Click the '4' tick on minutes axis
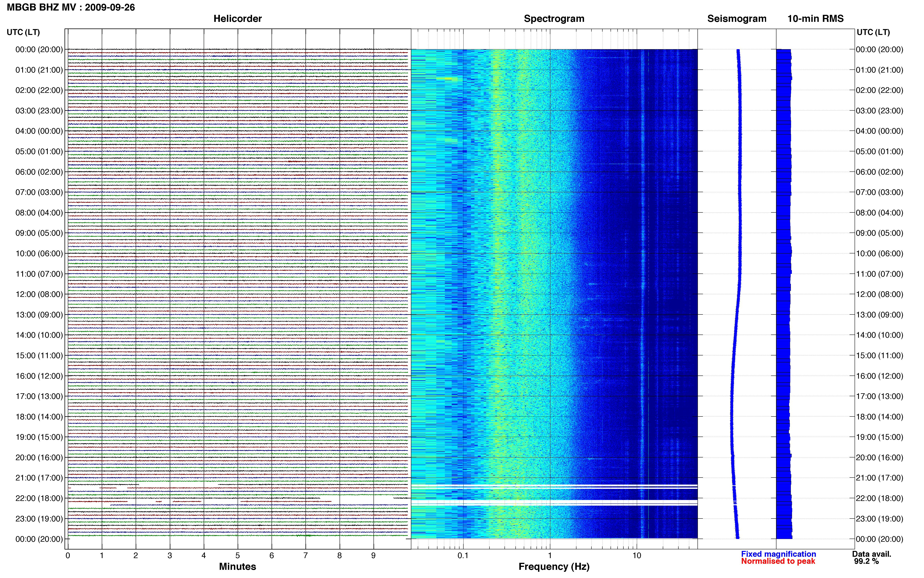924x578 pixels. [x=204, y=555]
